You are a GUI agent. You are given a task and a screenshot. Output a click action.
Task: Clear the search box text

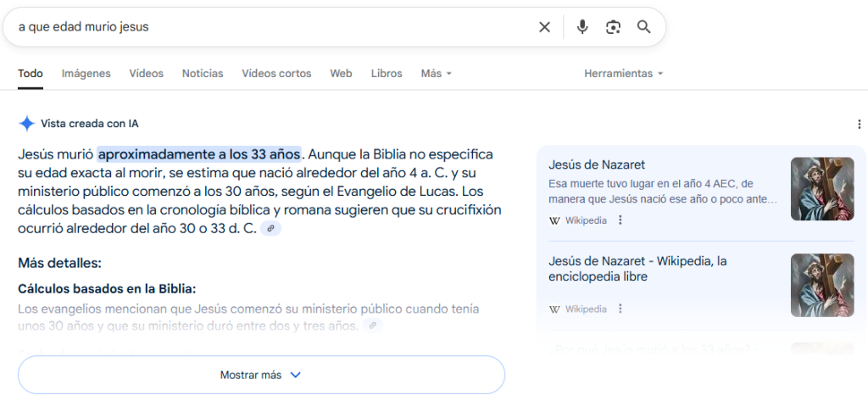click(x=544, y=27)
